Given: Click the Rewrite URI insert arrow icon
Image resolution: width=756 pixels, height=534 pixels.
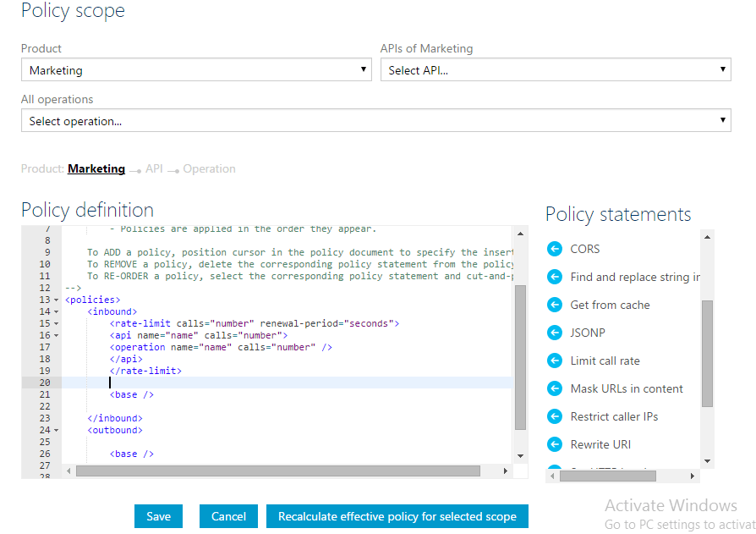Looking at the screenshot, I should (x=555, y=444).
